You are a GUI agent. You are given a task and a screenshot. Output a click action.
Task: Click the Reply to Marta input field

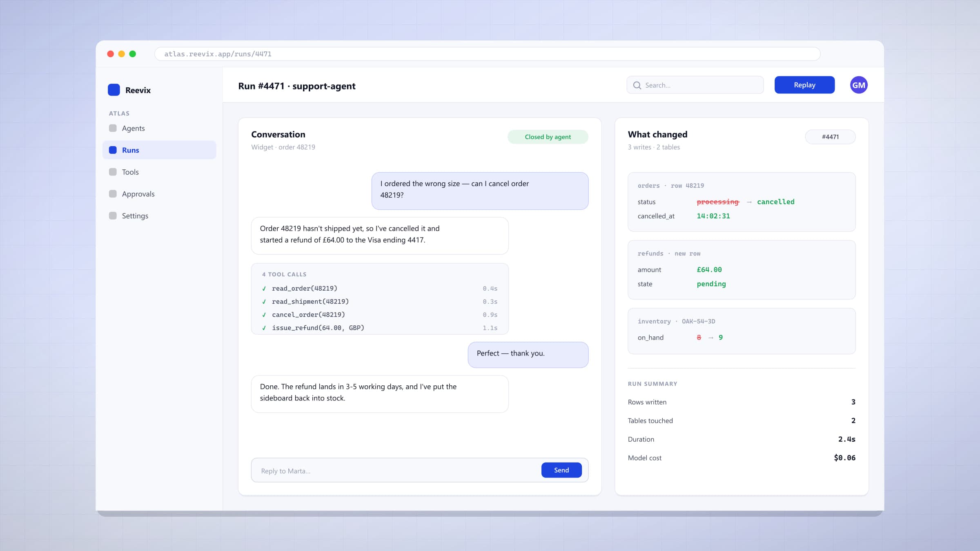396,471
